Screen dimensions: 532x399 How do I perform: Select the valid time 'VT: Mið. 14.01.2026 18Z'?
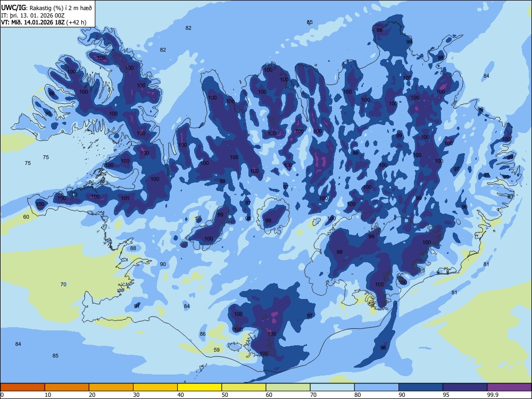click(x=33, y=23)
